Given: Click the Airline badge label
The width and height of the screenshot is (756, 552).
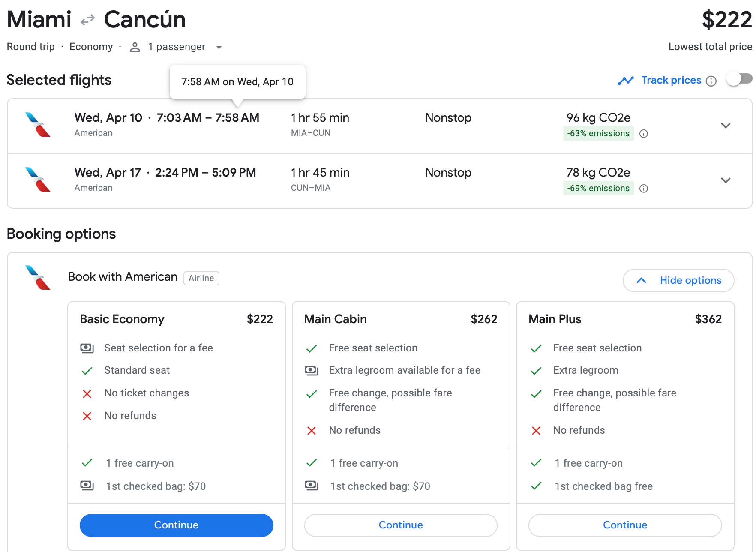Looking at the screenshot, I should point(201,278).
